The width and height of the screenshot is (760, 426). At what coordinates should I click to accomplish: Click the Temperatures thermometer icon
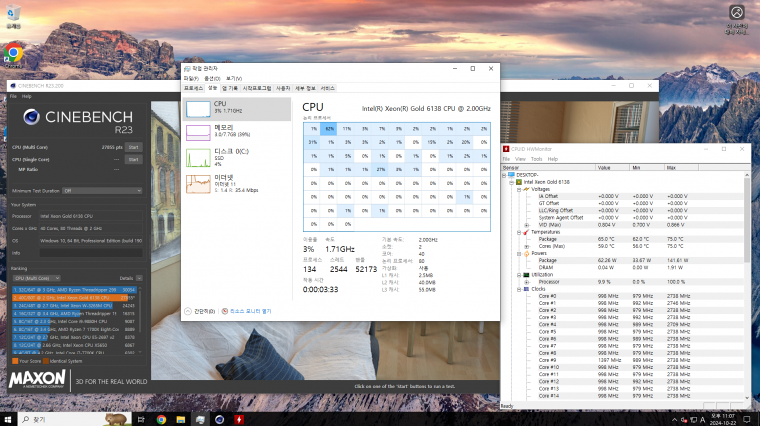[x=526, y=232]
